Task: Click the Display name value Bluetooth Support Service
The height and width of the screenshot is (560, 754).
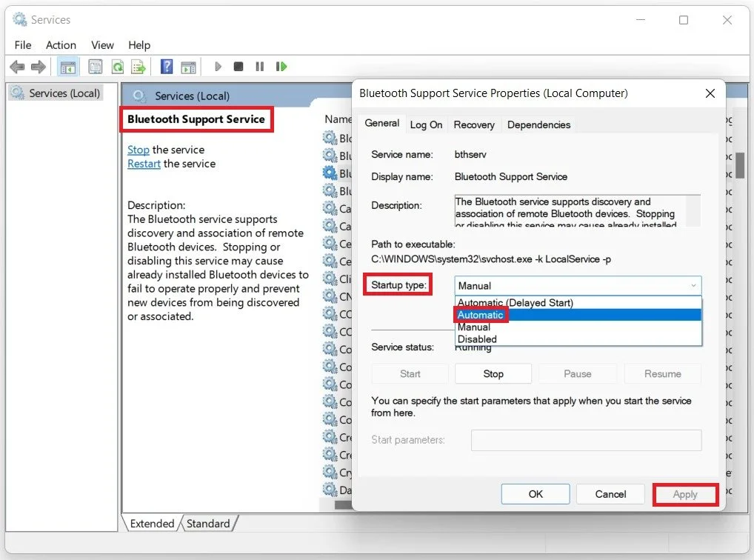Action: [x=510, y=176]
